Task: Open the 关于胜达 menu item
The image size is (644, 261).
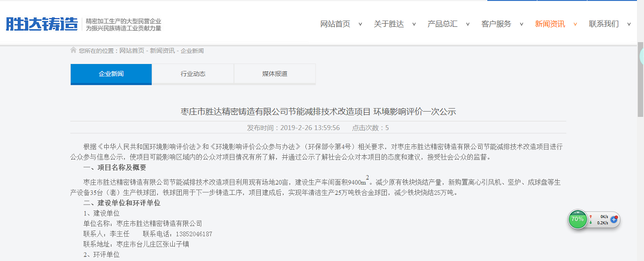Action: tap(389, 24)
